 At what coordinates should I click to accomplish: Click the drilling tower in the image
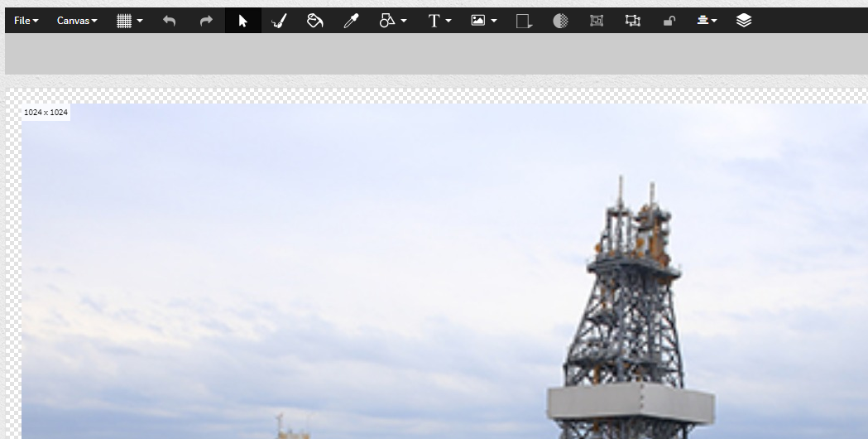point(631,307)
